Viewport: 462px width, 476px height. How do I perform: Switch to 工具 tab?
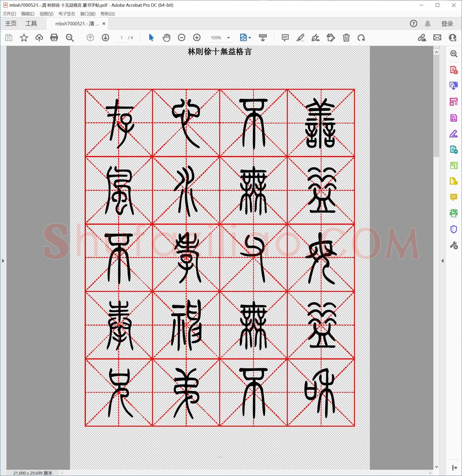click(31, 24)
